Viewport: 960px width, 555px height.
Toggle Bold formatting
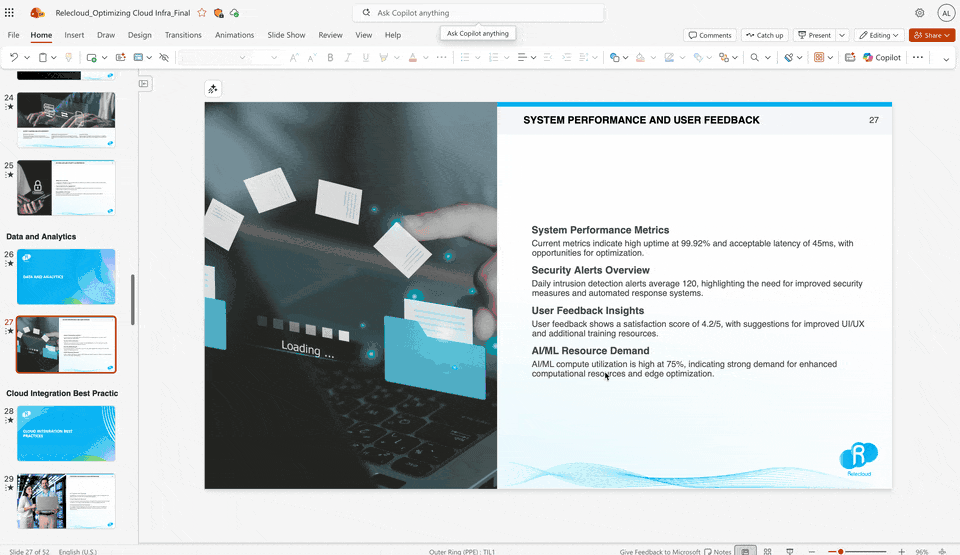tap(330, 58)
